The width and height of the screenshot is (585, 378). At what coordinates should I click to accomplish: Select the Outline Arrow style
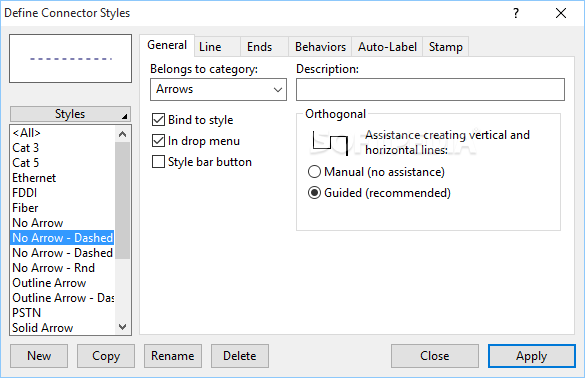pos(62,283)
